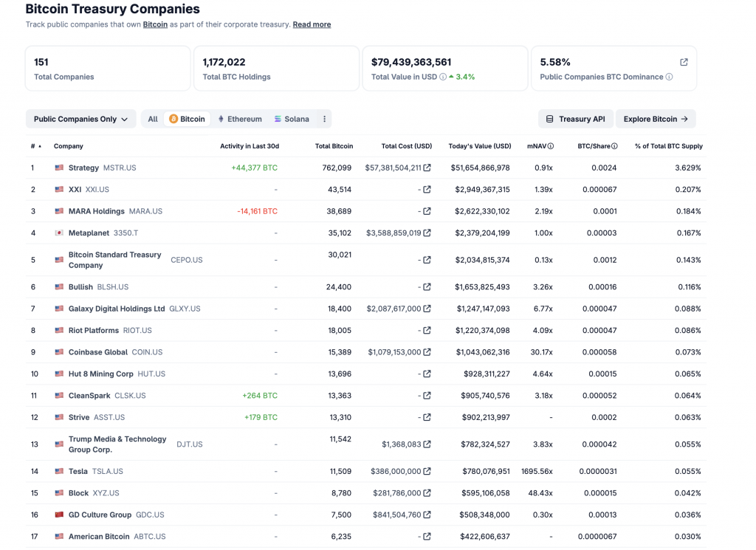Sort by Total Bitcoin column header
The width and height of the screenshot is (756, 550).
(334, 146)
